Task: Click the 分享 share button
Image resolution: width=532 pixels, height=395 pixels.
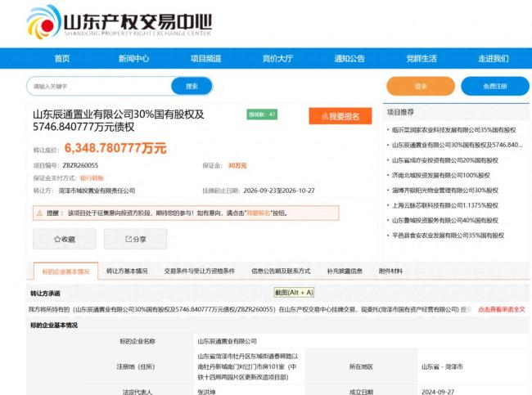Action: 135,239
